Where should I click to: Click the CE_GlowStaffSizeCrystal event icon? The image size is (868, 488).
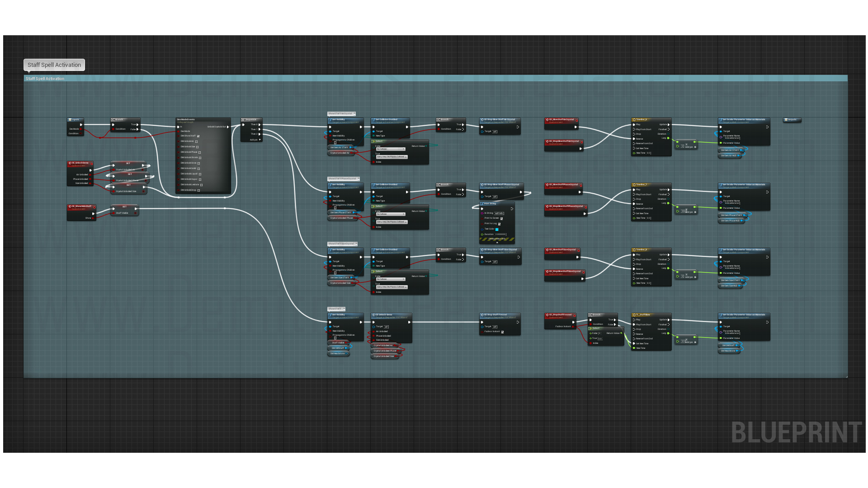(547, 250)
